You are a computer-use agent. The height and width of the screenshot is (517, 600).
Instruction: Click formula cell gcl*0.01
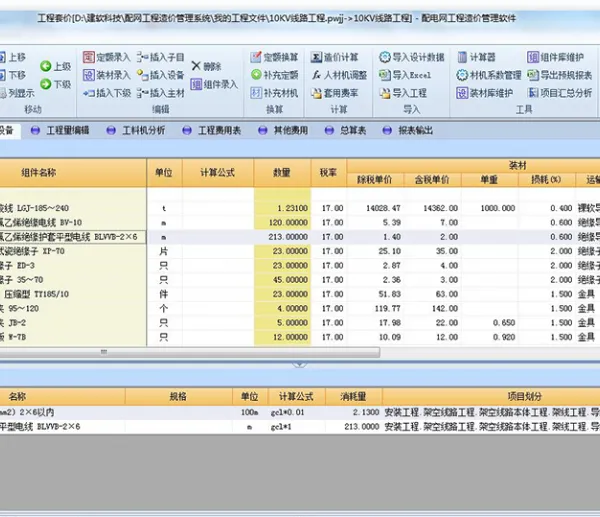click(x=297, y=413)
